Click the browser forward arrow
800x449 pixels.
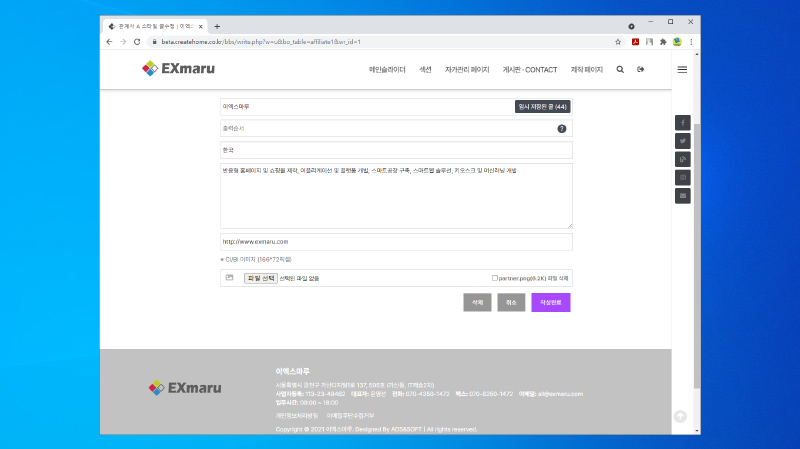123,42
